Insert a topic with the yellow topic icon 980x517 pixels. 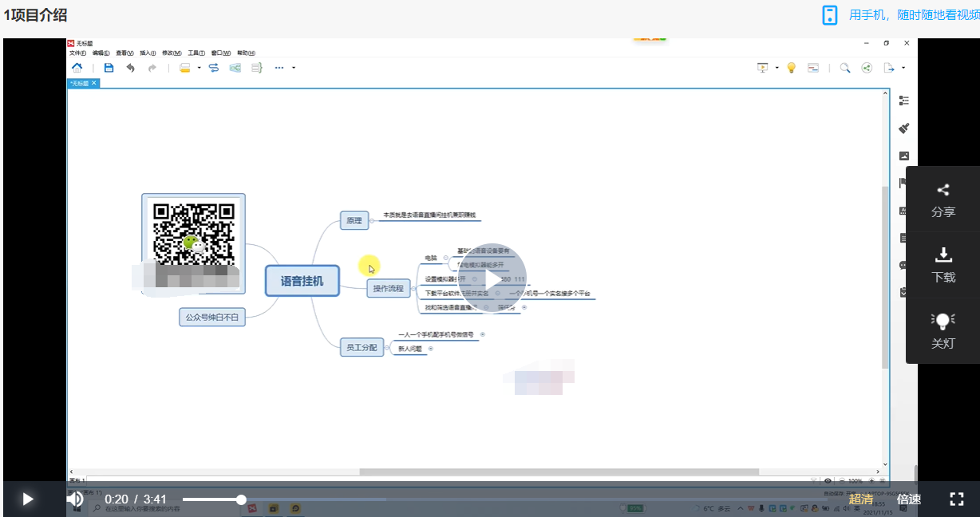click(x=185, y=68)
